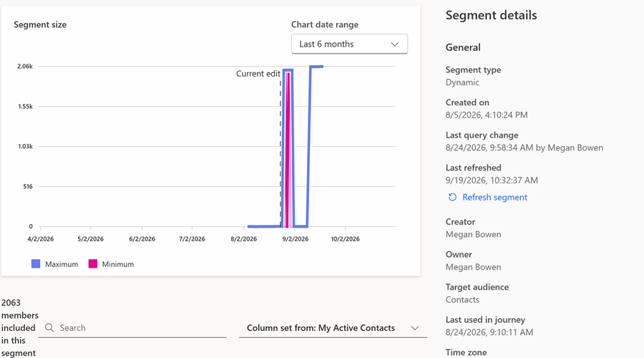Click the 8/2/2026 axis date label
The image size is (644, 358).
(243, 239)
